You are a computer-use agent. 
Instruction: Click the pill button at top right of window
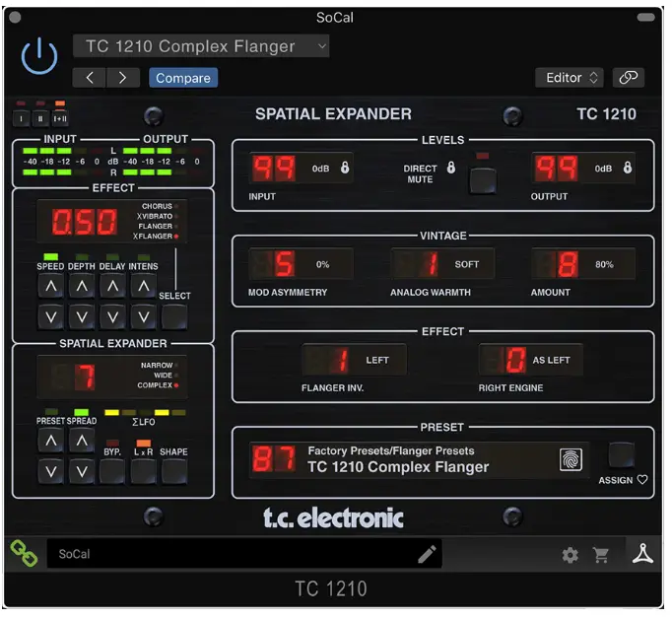pyautogui.click(x=645, y=17)
